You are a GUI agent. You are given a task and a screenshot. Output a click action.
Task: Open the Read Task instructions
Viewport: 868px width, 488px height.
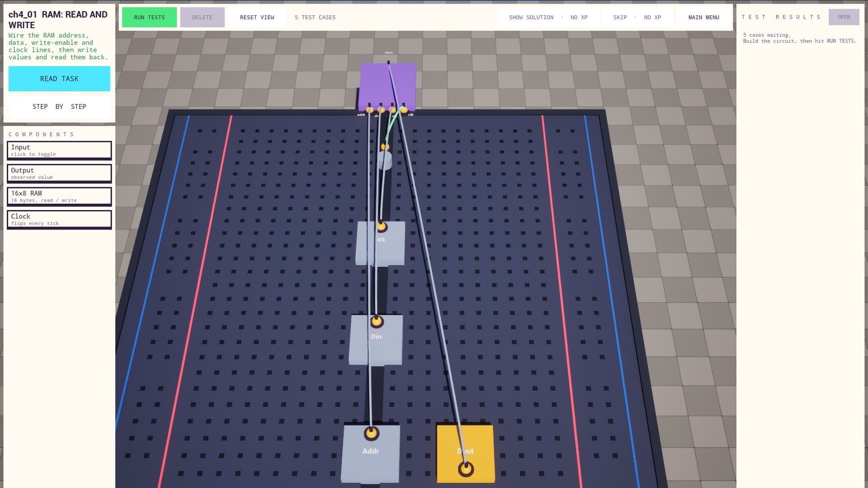click(59, 79)
